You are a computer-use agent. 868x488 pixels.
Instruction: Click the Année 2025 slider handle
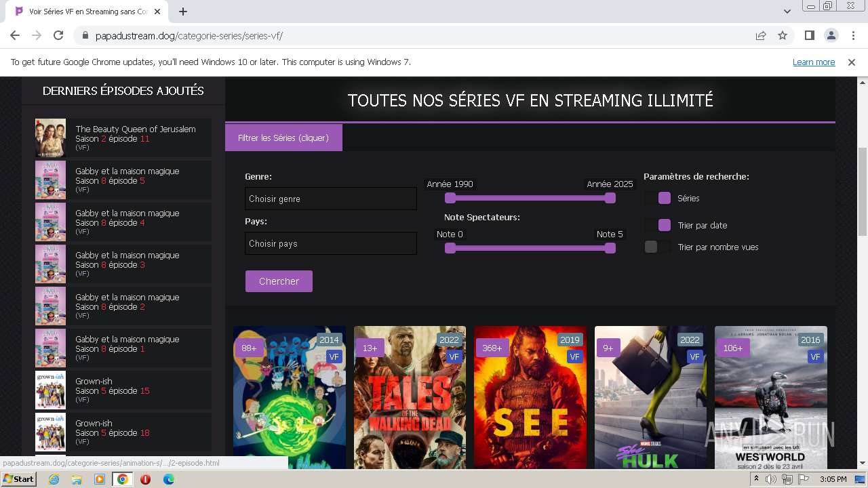(x=610, y=198)
